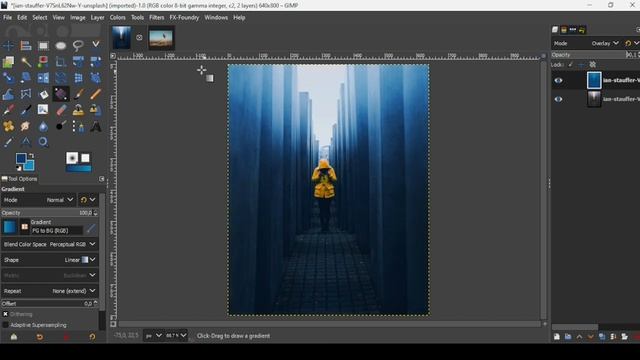
Task: Select the Clone stamp tool
Action: [x=78, y=110]
